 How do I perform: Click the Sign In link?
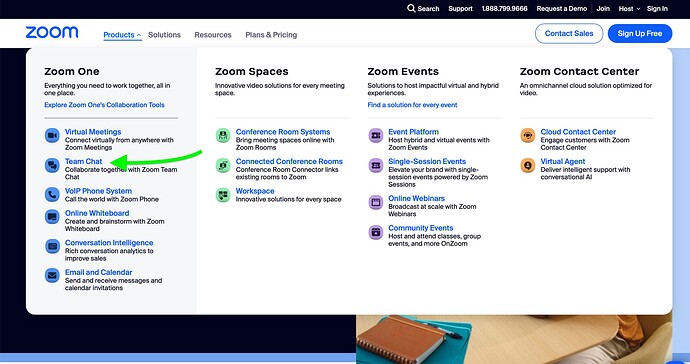(x=657, y=8)
